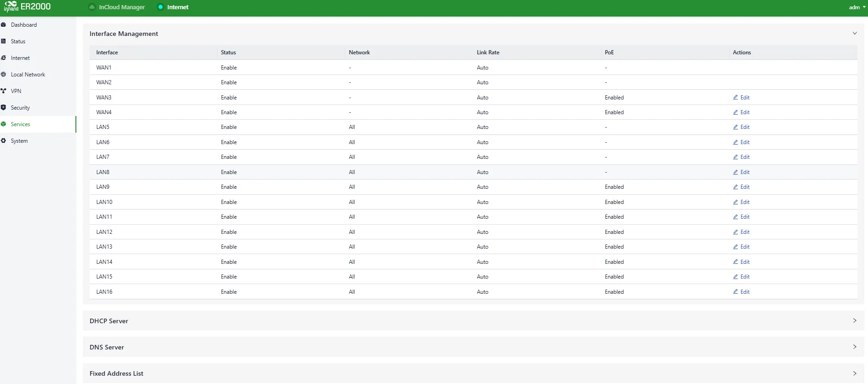Click the pencil icon in LAN9 row
Image resolution: width=868 pixels, height=384 pixels.
[x=736, y=186]
